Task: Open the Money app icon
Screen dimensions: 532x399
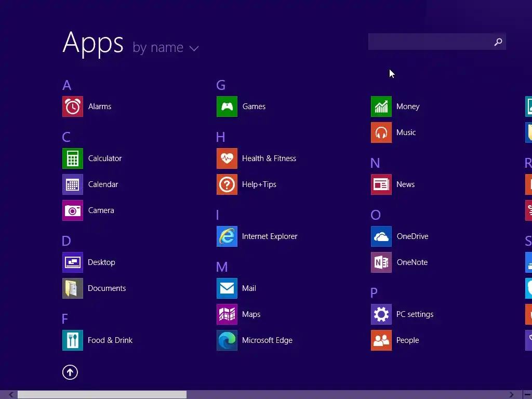Action: click(381, 107)
